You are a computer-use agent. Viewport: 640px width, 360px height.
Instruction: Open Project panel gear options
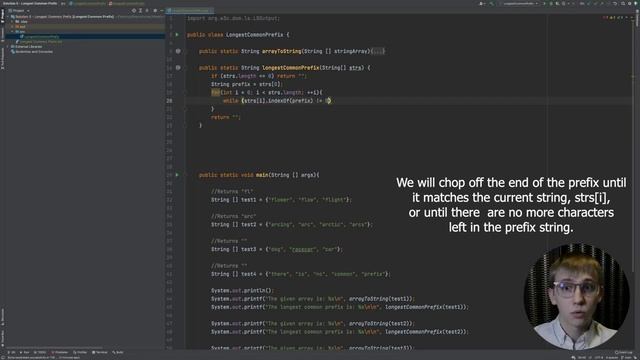tap(155, 10)
